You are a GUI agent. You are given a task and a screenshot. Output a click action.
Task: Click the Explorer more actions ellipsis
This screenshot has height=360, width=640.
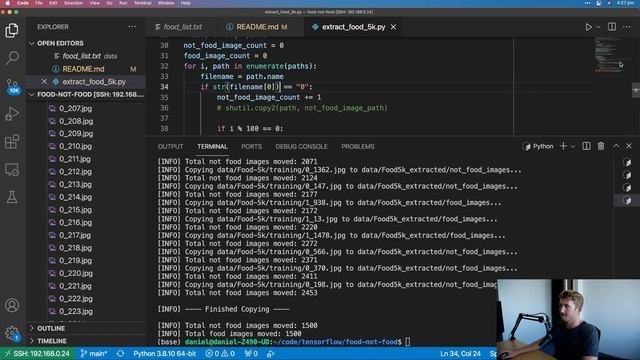point(132,27)
